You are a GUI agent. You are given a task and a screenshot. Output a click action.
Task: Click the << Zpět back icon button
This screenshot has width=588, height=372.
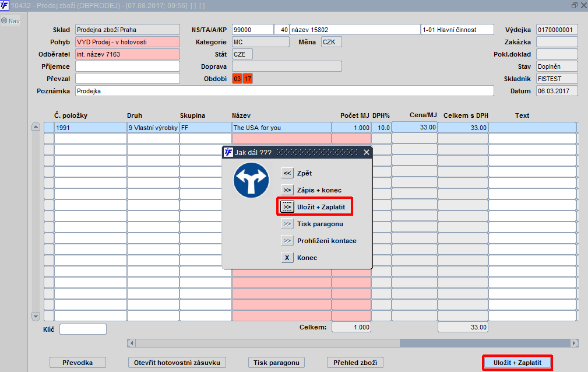coord(287,173)
